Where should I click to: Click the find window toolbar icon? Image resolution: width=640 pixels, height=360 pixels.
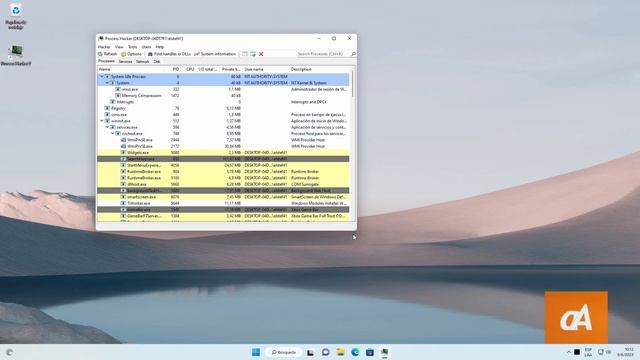tap(244, 54)
